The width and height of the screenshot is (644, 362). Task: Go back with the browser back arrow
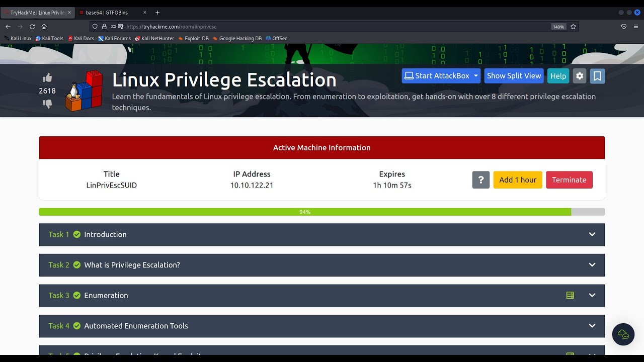click(x=8, y=27)
